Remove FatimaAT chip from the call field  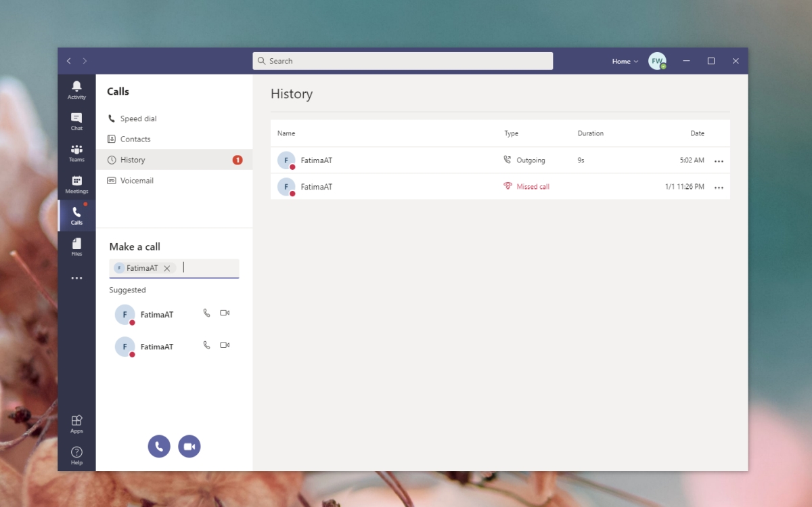[x=166, y=267]
